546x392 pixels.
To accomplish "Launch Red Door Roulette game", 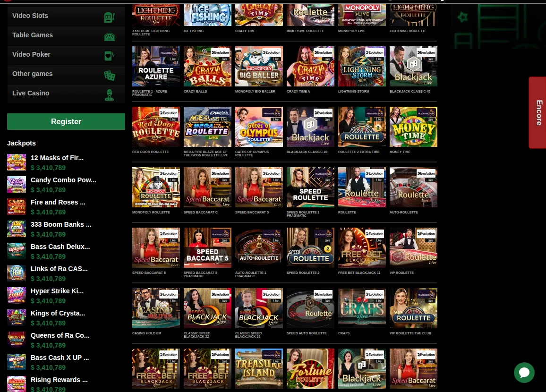I will 156,127.
